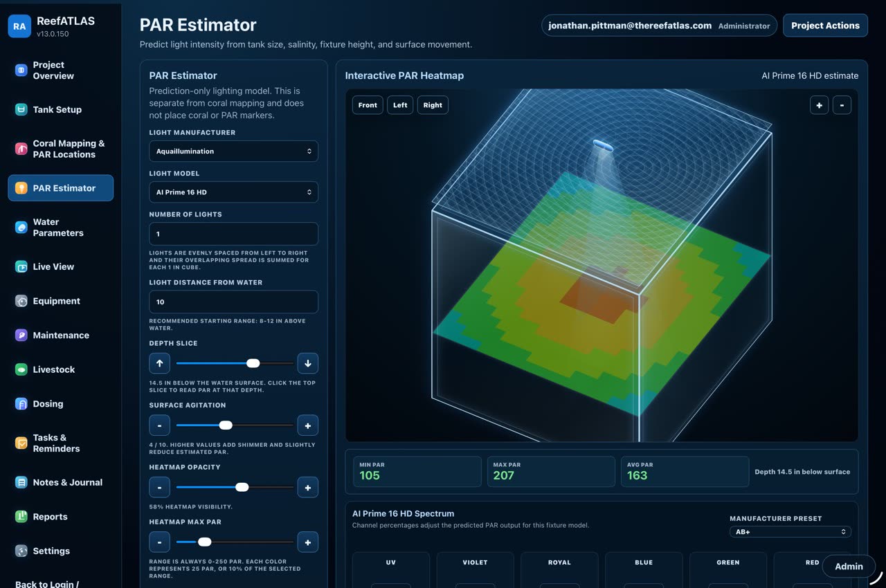Viewport: 886px width, 588px height.
Task: Click the Depth Slice slider
Action: [x=234, y=363]
